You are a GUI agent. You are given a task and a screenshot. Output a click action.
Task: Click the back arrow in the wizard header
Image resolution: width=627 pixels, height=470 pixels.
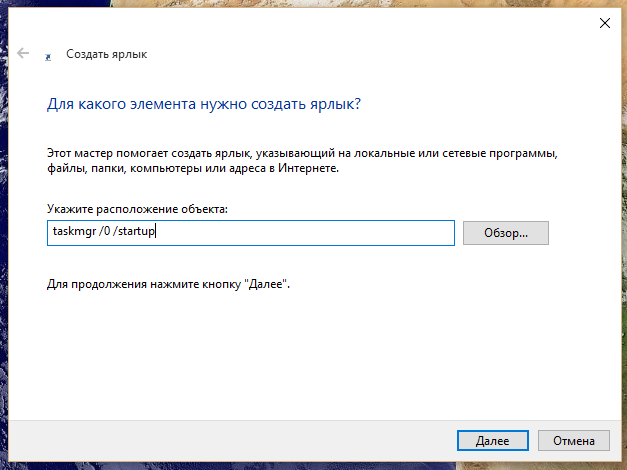point(23,53)
